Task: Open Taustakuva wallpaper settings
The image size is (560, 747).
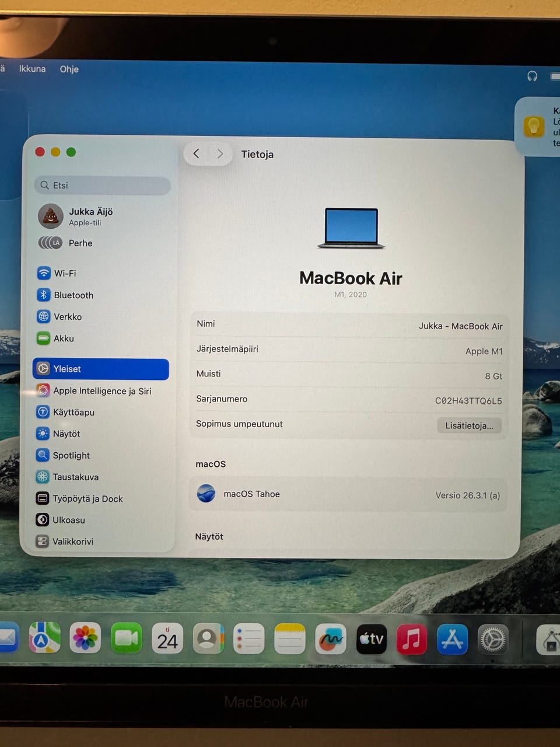Action: [68, 477]
